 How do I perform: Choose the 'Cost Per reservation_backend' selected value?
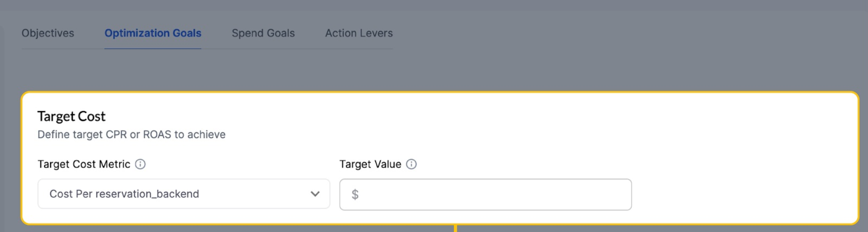click(x=124, y=194)
